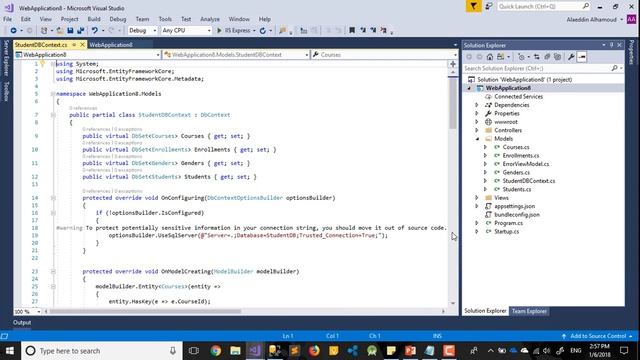Click the browser refresh icon in the toolbar
This screenshot has height=360, width=640.
point(262,31)
